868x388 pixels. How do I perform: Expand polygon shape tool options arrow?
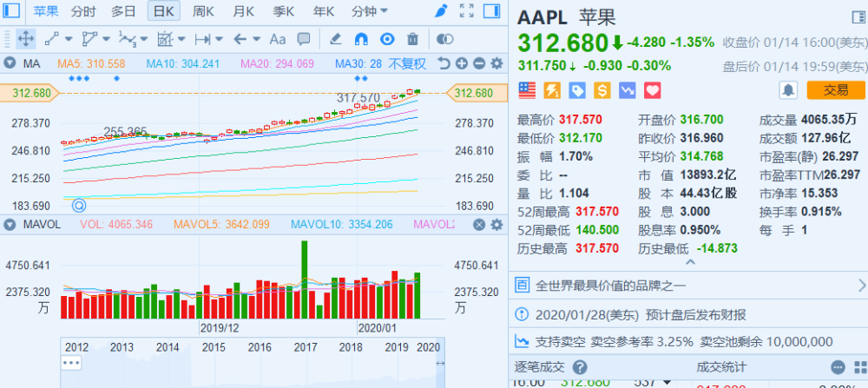tap(106, 39)
